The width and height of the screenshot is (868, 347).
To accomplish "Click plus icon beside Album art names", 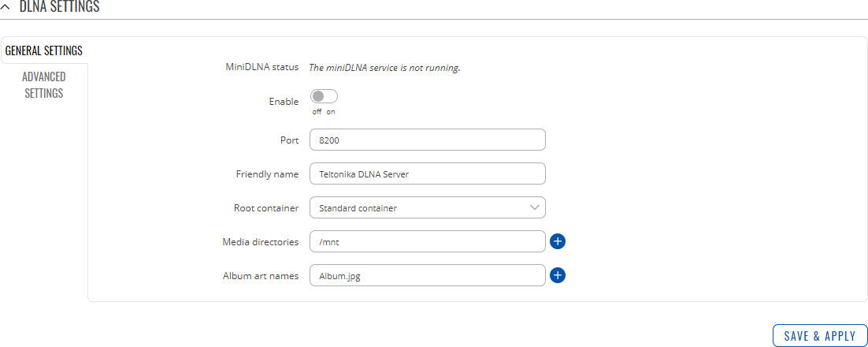I will [558, 275].
